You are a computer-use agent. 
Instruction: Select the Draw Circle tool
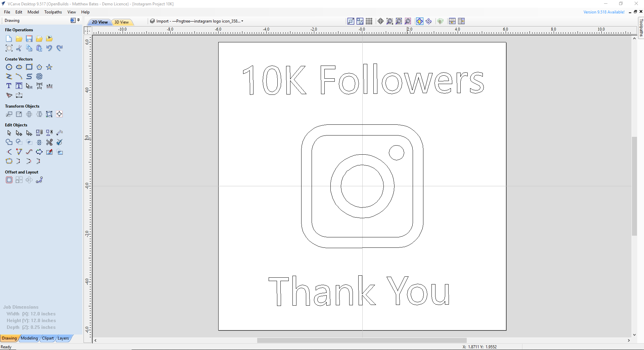[x=9, y=67]
